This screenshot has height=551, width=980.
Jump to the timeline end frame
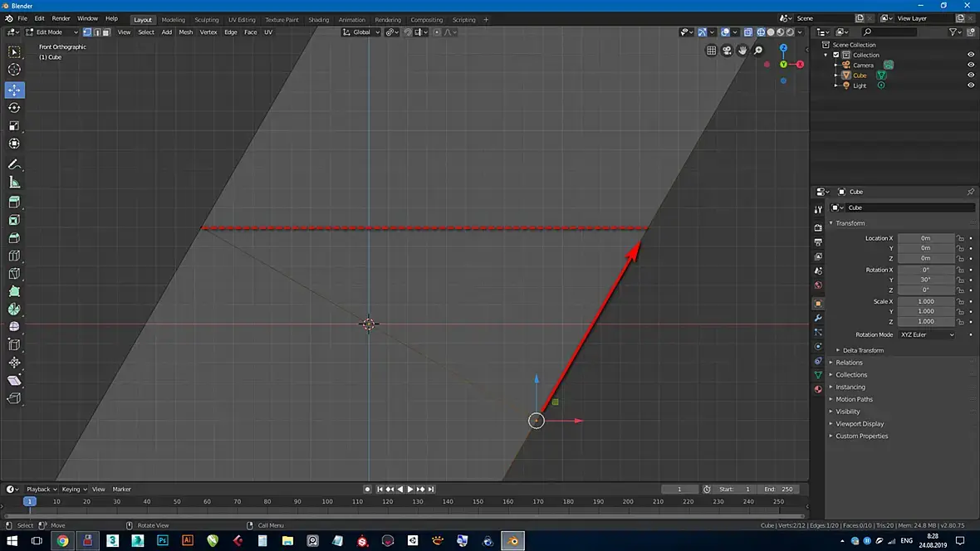click(x=431, y=489)
